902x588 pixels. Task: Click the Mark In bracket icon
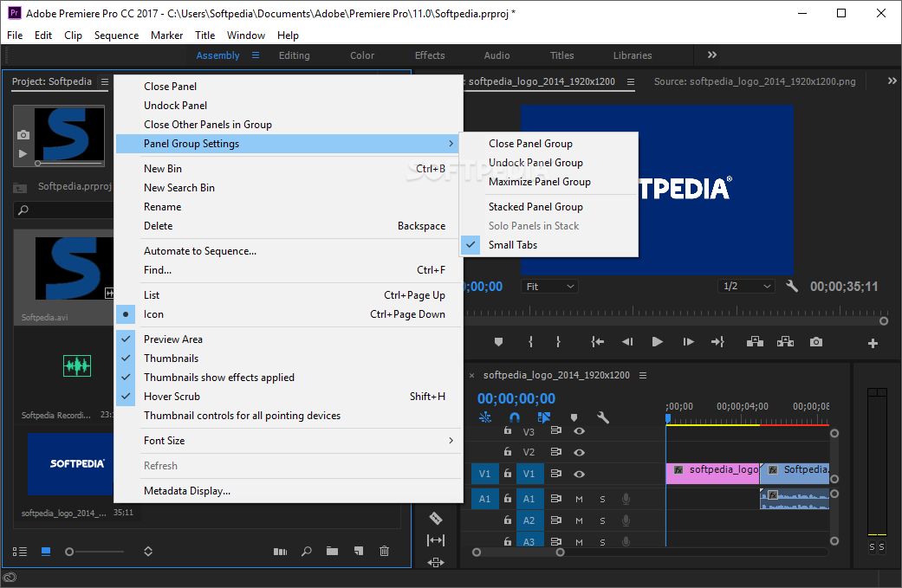(x=530, y=342)
